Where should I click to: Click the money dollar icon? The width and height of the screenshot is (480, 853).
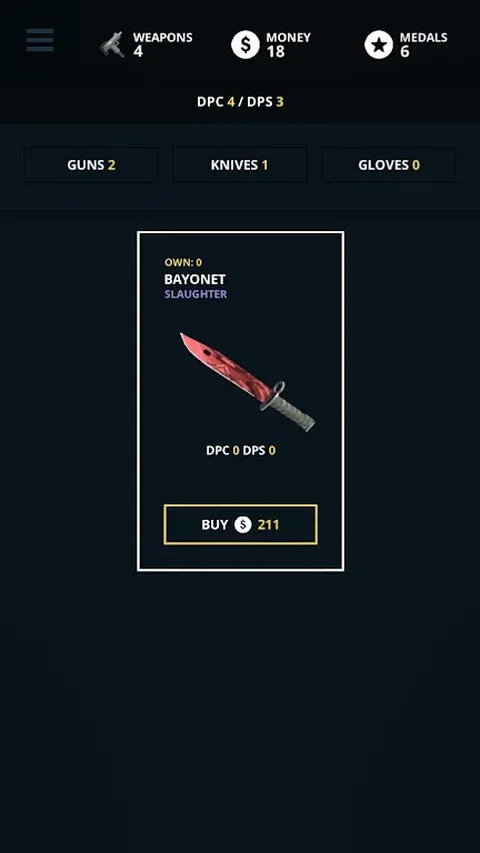(245, 45)
